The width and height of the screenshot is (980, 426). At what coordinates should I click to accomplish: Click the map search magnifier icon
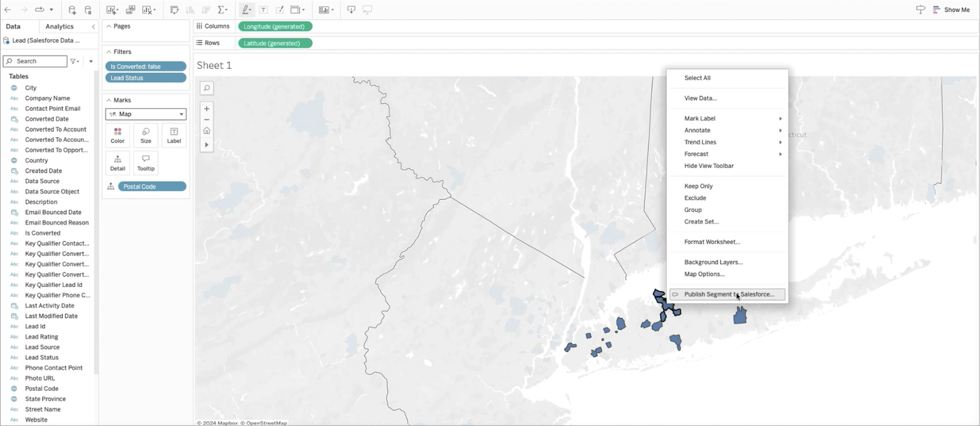tap(207, 88)
